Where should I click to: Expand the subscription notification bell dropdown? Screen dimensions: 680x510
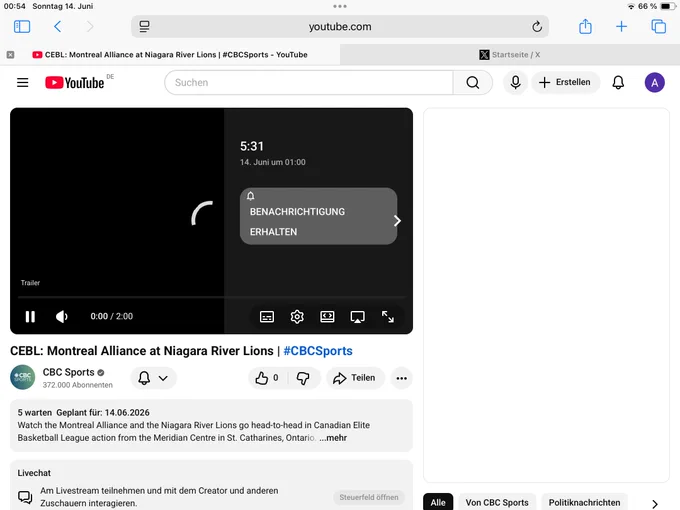coord(153,378)
